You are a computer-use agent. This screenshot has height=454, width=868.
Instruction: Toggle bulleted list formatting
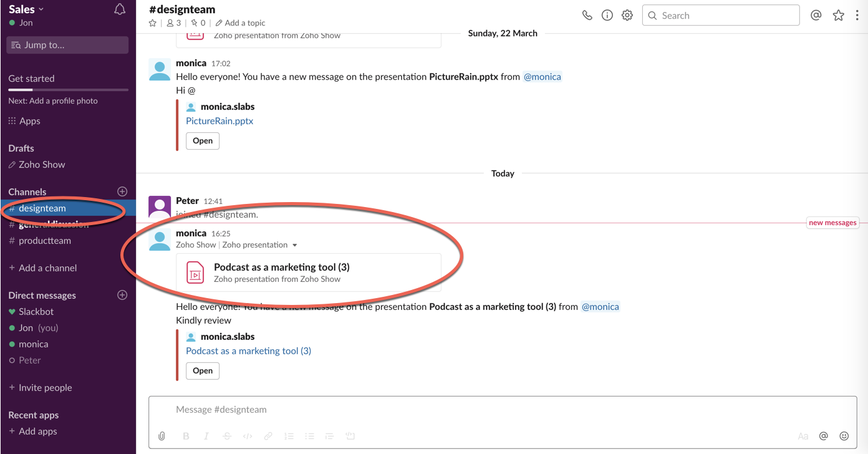(309, 436)
